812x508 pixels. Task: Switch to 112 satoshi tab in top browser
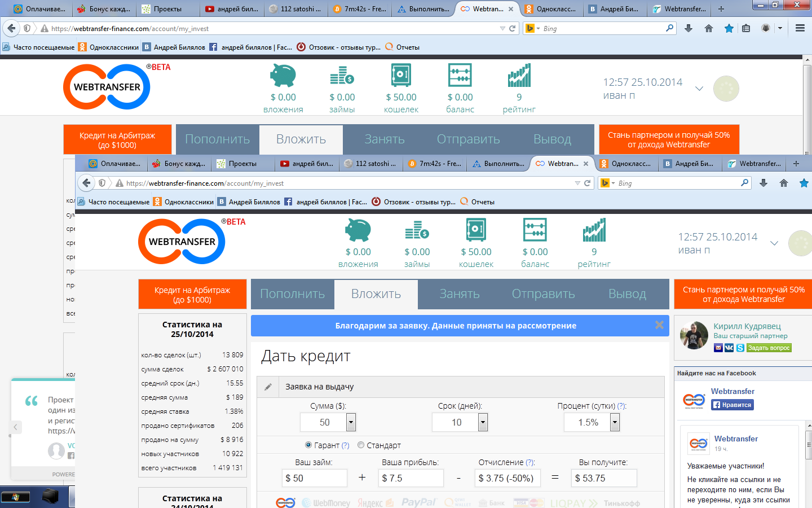click(295, 9)
